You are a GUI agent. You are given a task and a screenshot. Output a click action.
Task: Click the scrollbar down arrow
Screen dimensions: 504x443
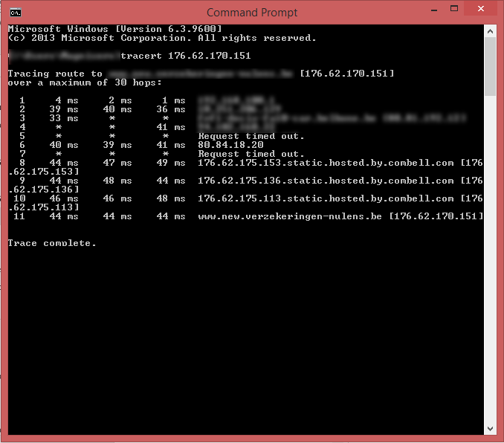point(490,429)
